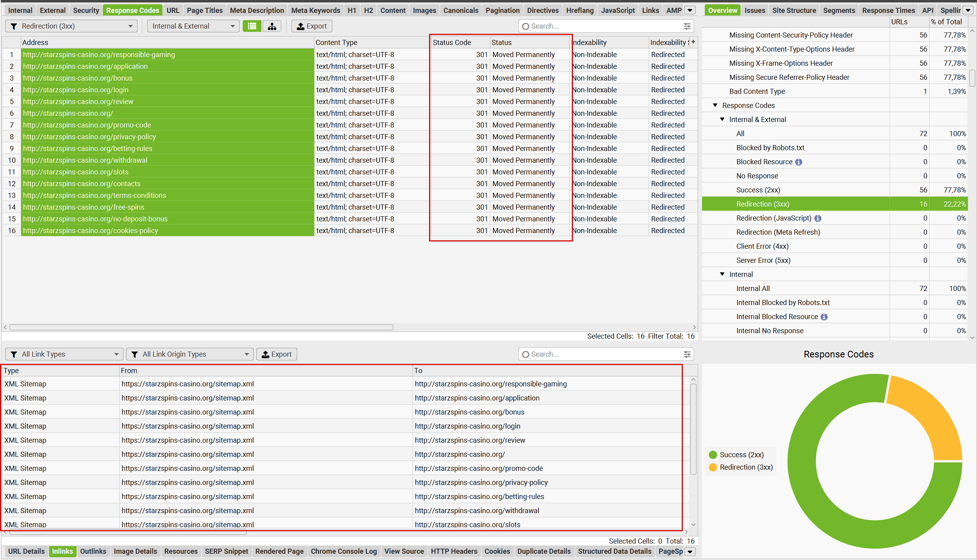Image resolution: width=977 pixels, height=560 pixels.
Task: Open All Link Origin Types dropdown
Action: coord(190,354)
